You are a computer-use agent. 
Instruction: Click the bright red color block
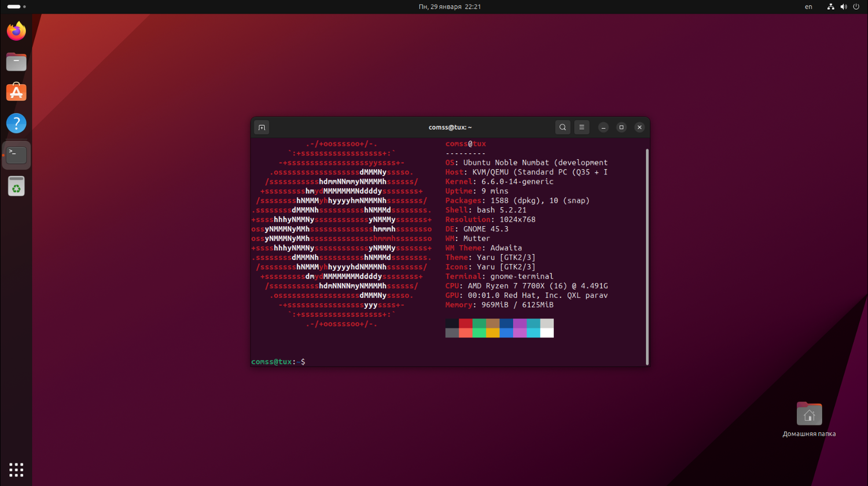(466, 333)
